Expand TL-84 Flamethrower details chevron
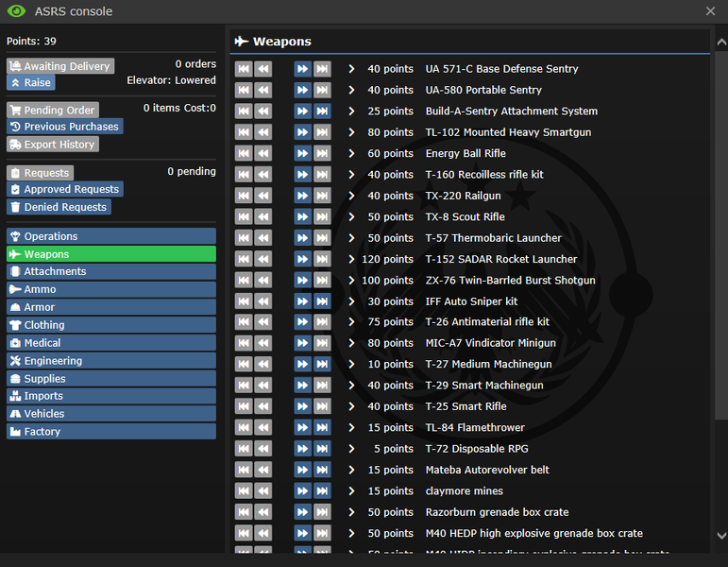This screenshot has height=567, width=728. click(351, 427)
